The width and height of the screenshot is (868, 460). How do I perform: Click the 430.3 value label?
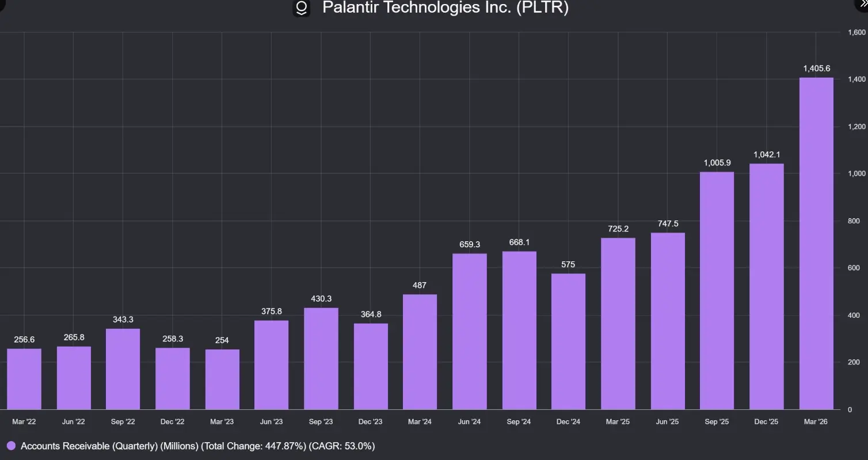tap(321, 299)
